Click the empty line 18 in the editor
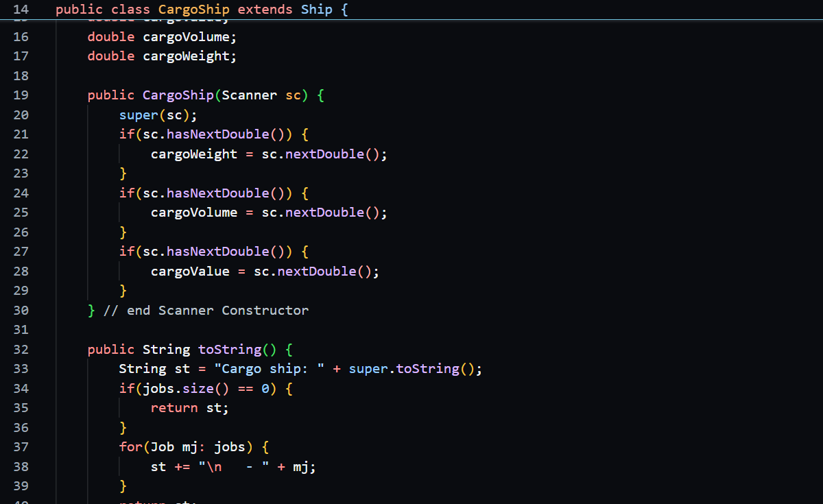 tap(274, 75)
